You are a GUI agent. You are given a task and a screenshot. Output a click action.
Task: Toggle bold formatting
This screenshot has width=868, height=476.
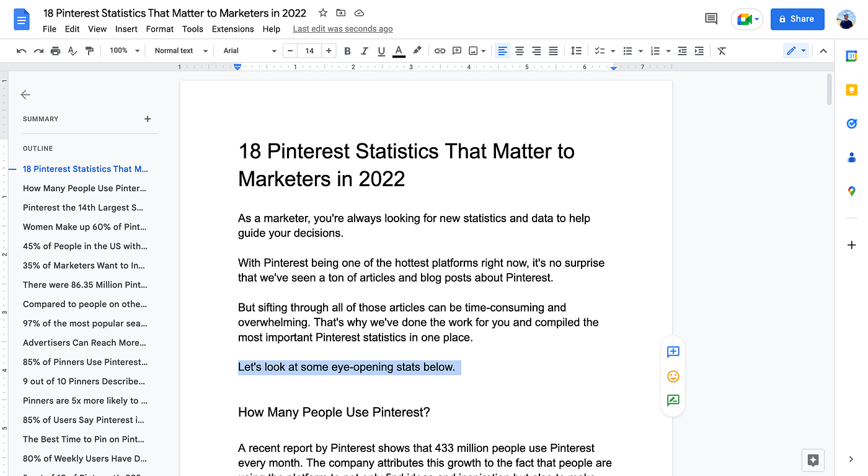[347, 51]
